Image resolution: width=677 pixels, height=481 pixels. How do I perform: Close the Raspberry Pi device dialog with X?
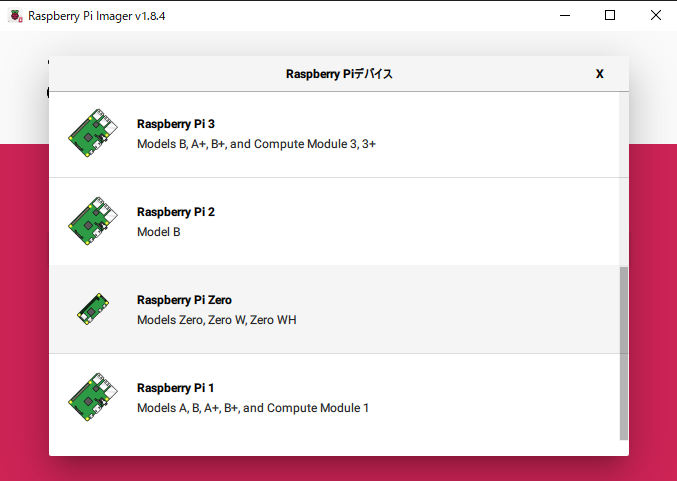[599, 74]
